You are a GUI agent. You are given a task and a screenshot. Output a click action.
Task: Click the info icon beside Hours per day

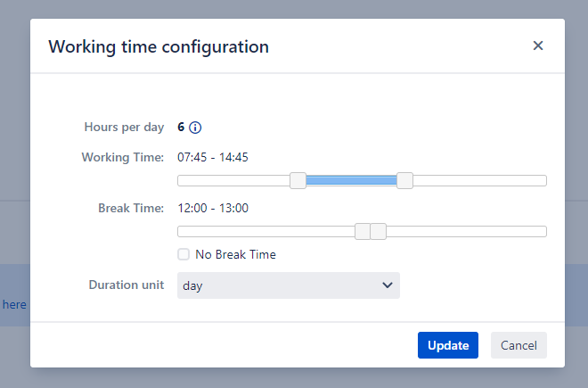[x=196, y=128]
